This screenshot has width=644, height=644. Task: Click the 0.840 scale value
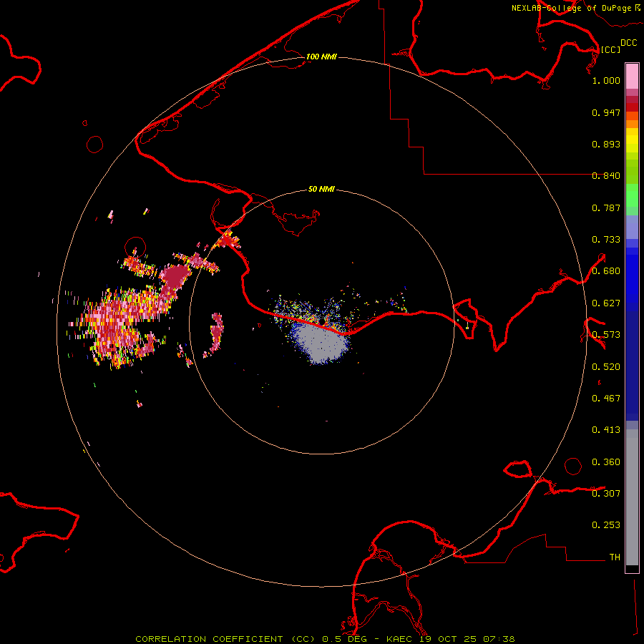coord(605,176)
